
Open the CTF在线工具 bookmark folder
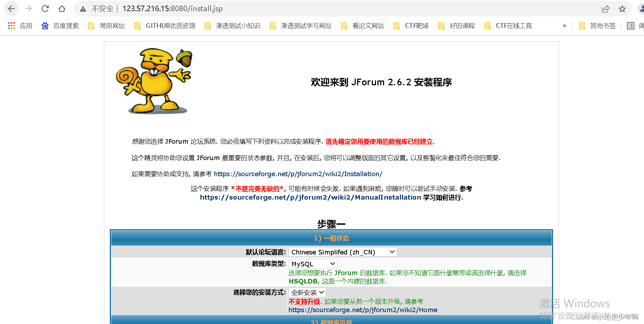[508, 26]
